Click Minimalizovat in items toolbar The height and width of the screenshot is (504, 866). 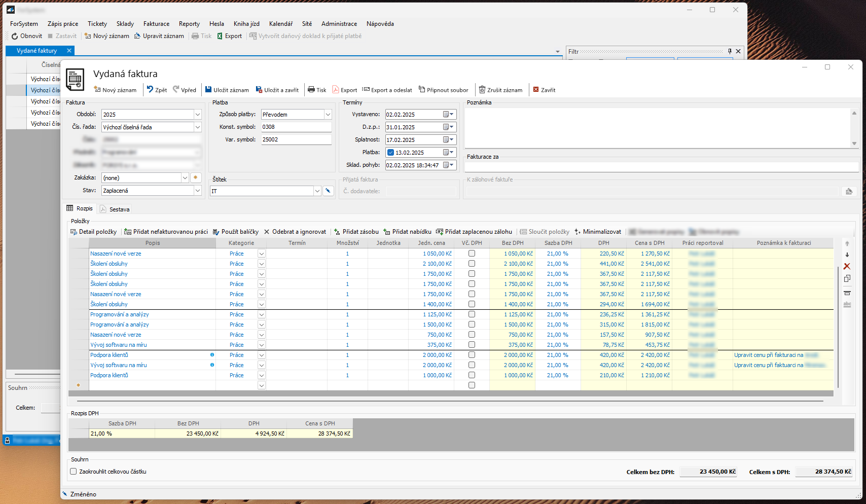point(597,232)
